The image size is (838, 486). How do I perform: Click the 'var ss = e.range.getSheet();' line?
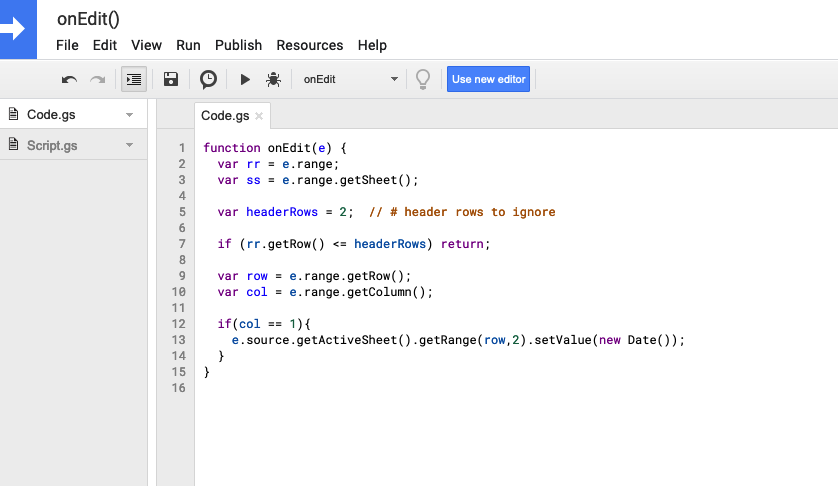(317, 180)
